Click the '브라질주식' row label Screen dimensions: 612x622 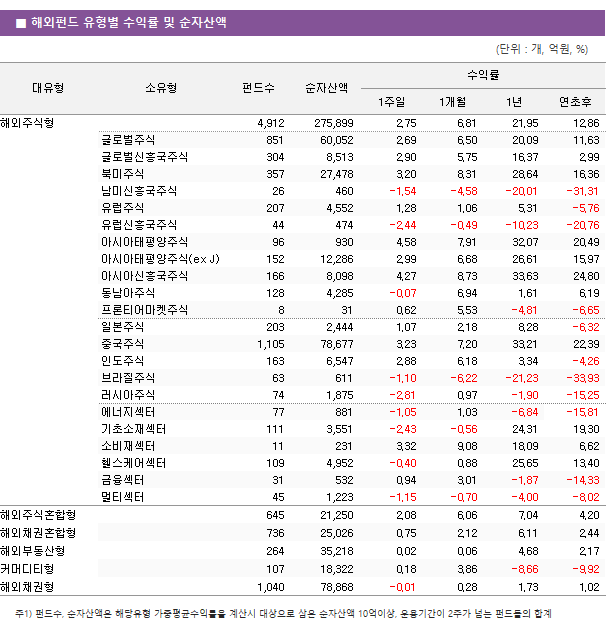click(128, 378)
